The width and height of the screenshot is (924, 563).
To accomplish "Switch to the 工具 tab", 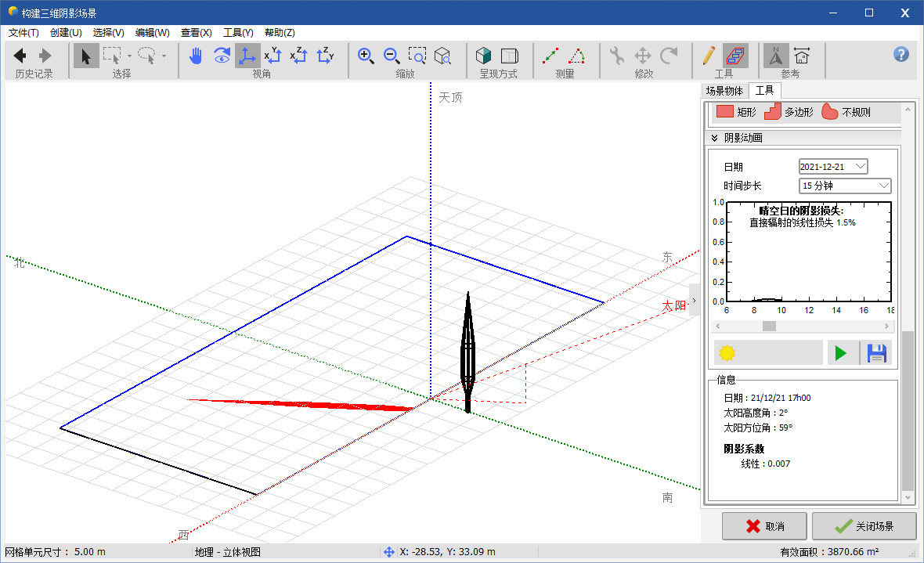I will pos(764,90).
